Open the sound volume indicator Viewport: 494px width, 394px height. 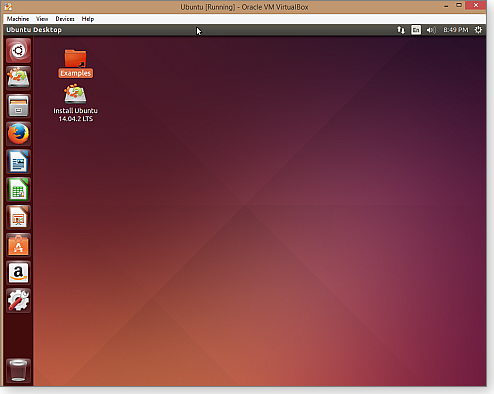431,30
